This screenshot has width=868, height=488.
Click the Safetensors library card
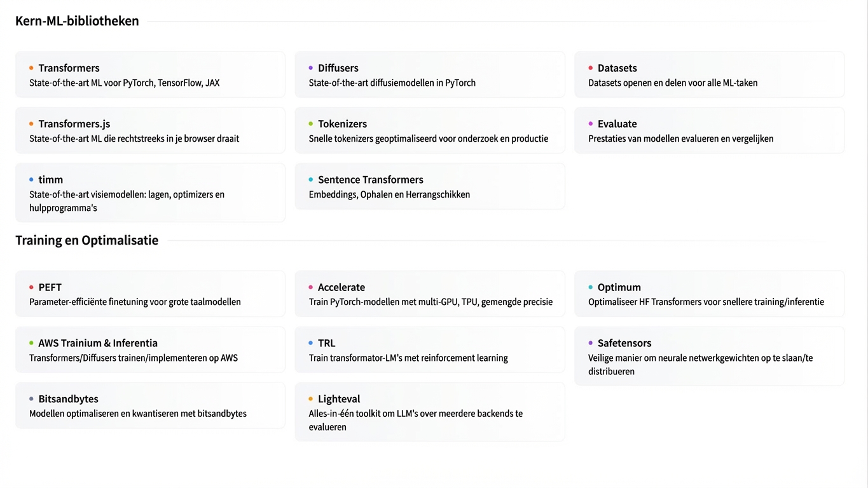coord(709,356)
